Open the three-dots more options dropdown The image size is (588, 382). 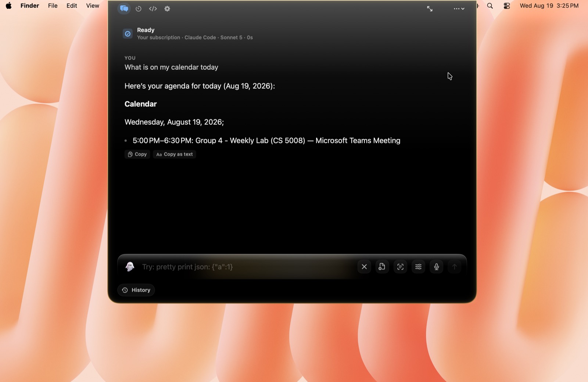click(x=459, y=9)
